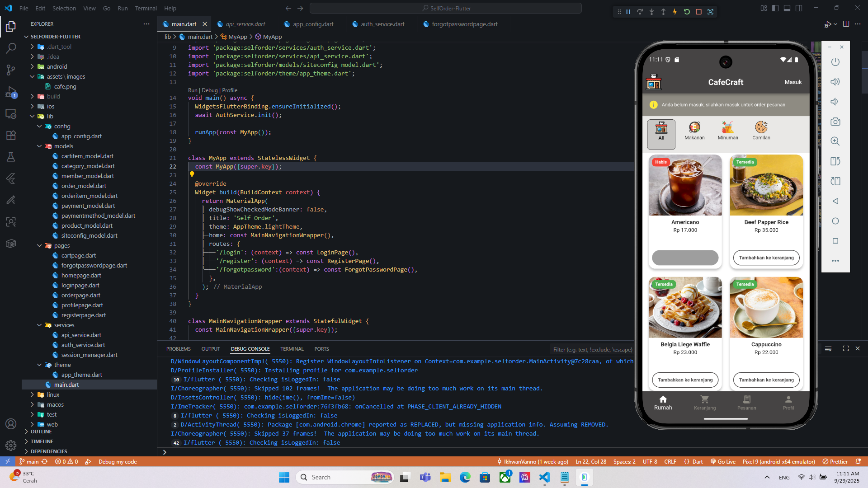Click the Hot Reload lightning icon
Screen dimensions: 868x488
tap(675, 12)
